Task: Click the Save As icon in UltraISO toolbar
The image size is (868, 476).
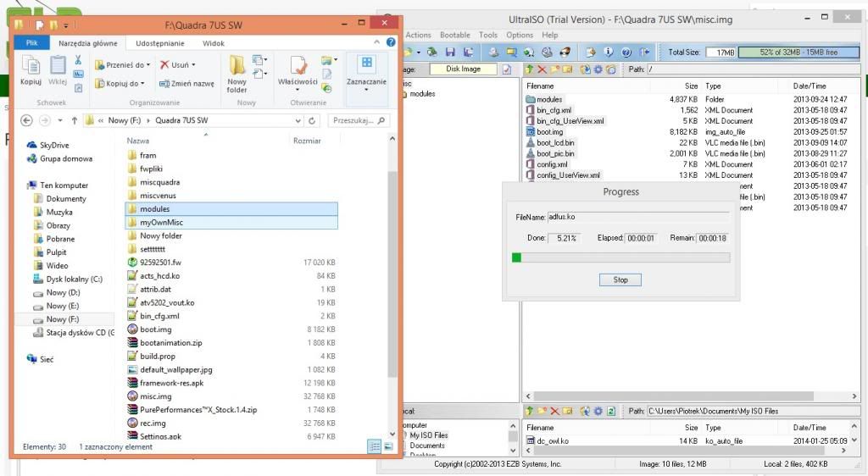Action: pos(468,52)
